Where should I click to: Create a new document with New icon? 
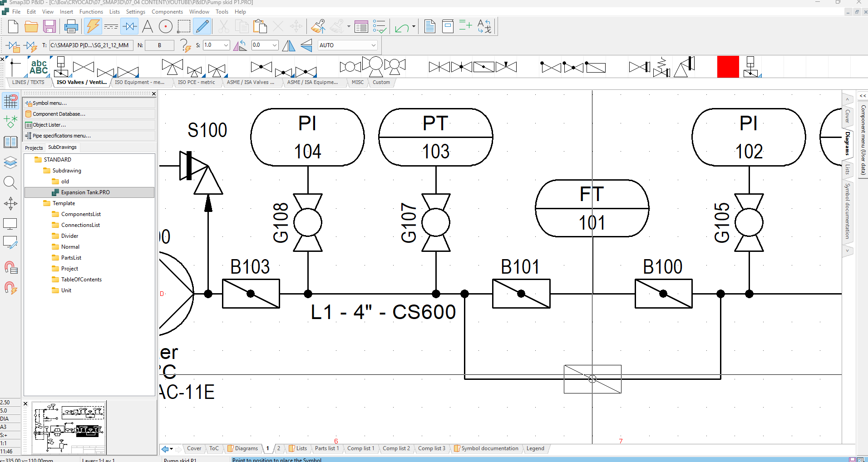13,26
